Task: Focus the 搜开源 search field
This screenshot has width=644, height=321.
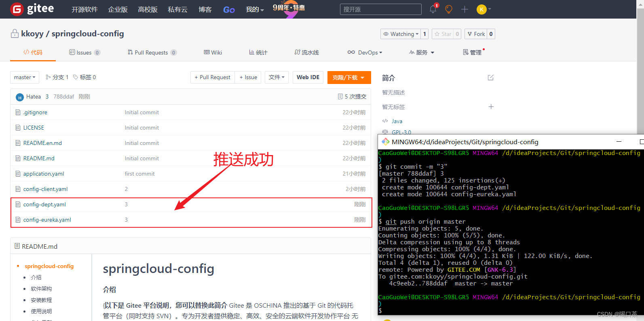Action: (380, 9)
